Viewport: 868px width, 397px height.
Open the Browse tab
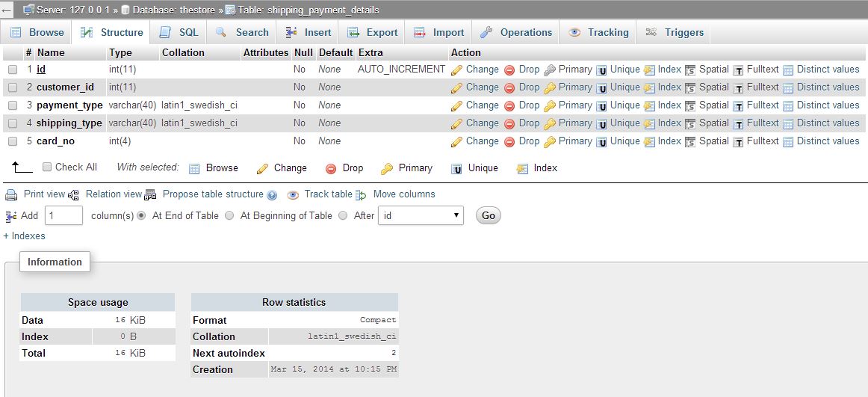[37, 33]
